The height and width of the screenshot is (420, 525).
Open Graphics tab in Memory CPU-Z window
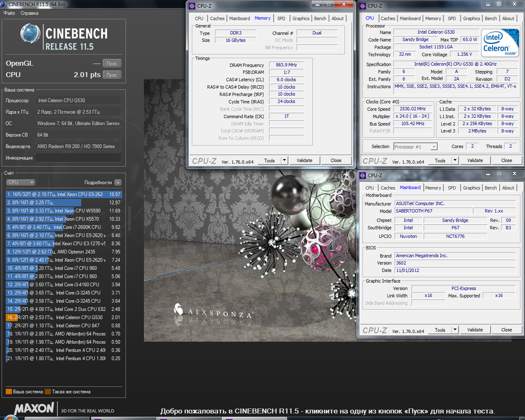click(301, 18)
